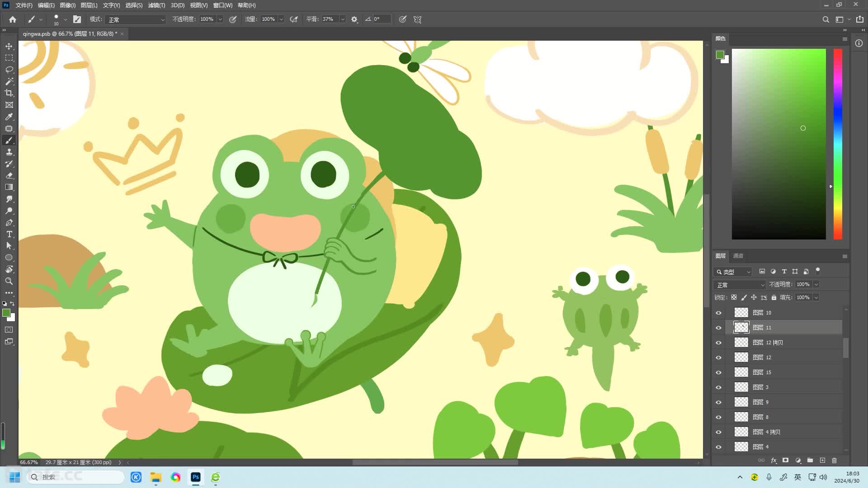Click the Share icon at top right
The height and width of the screenshot is (488, 868).
[x=859, y=19]
